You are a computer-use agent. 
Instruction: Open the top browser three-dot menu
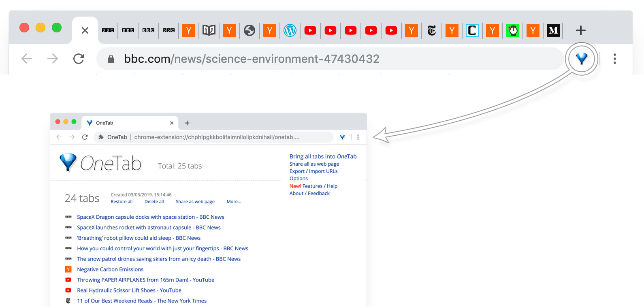click(614, 59)
